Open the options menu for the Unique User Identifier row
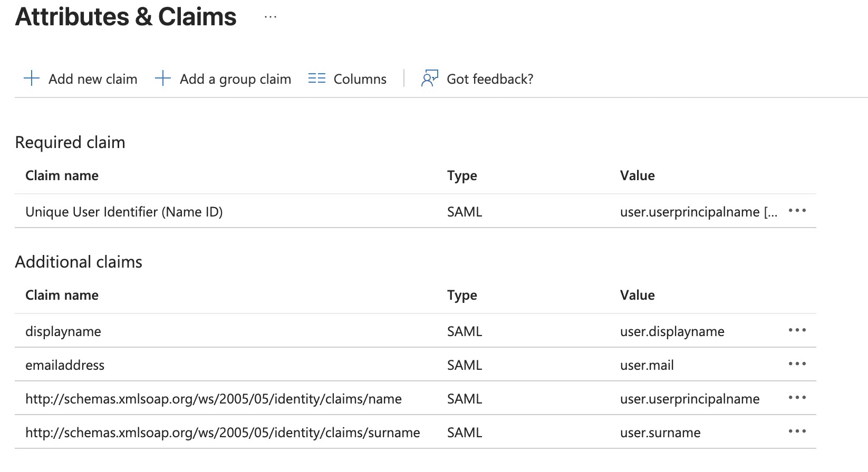 797,211
